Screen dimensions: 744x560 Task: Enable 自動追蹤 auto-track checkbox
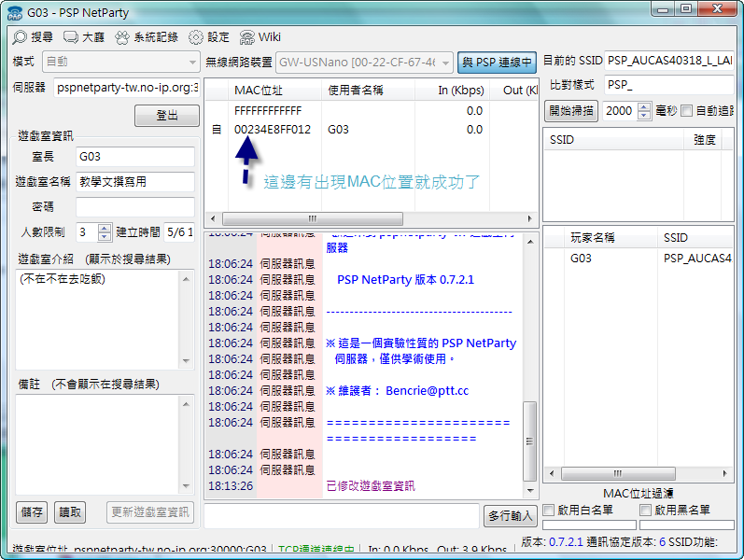[686, 111]
